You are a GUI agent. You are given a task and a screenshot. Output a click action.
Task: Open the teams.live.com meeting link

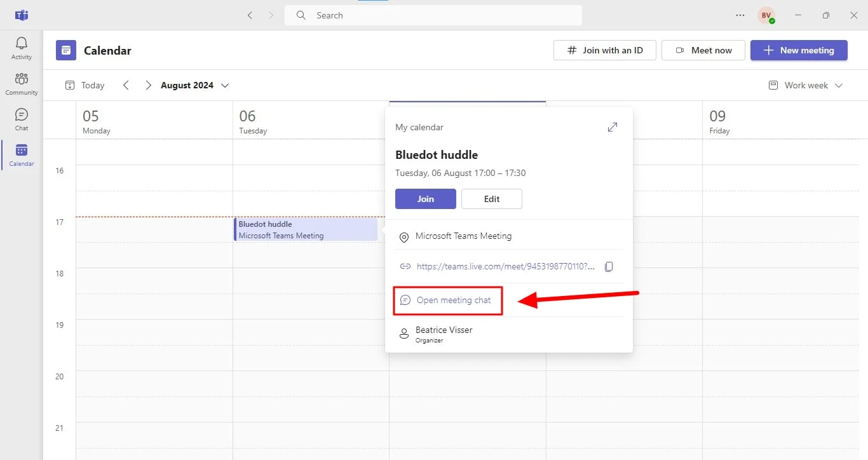click(x=506, y=267)
